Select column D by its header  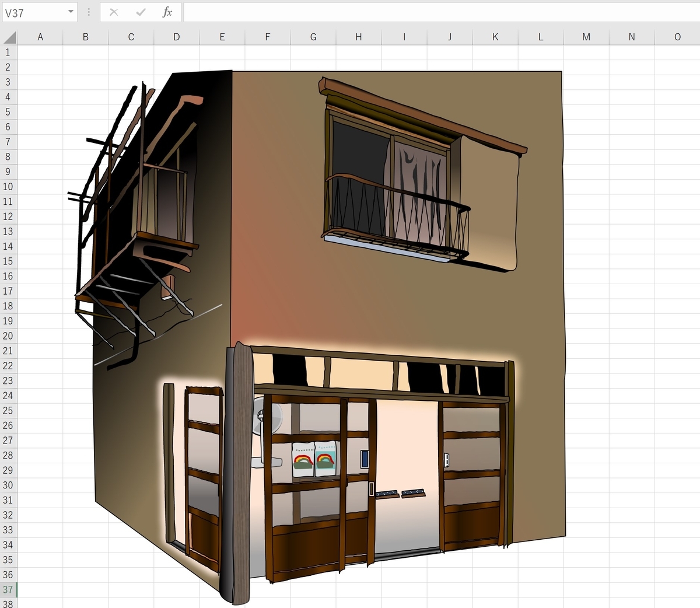[177, 37]
